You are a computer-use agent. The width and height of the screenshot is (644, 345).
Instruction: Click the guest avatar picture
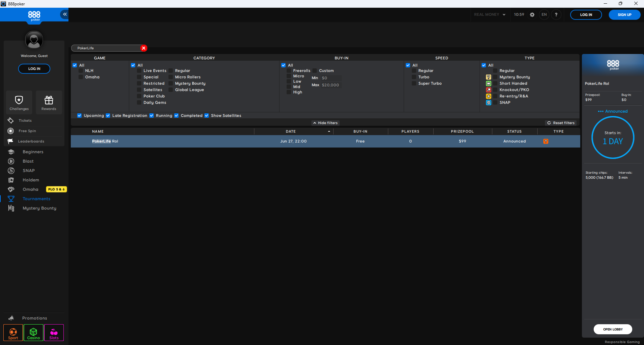(x=34, y=40)
